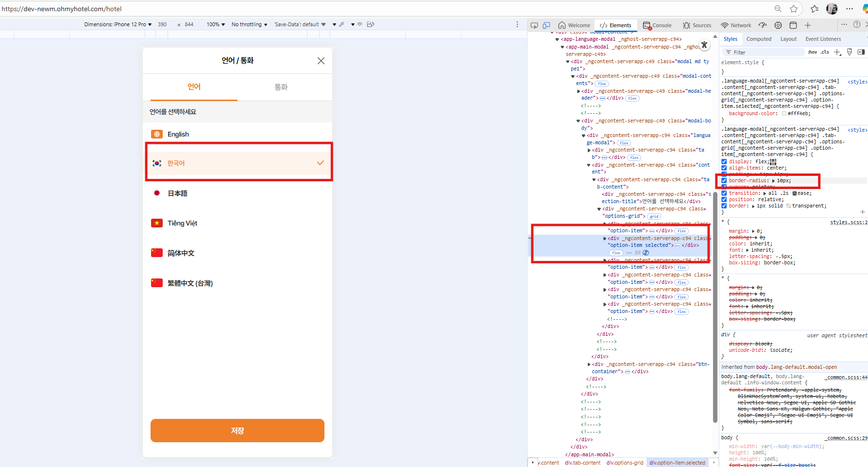Select the Tiếng Việt language option
868x467 pixels.
pos(183,224)
